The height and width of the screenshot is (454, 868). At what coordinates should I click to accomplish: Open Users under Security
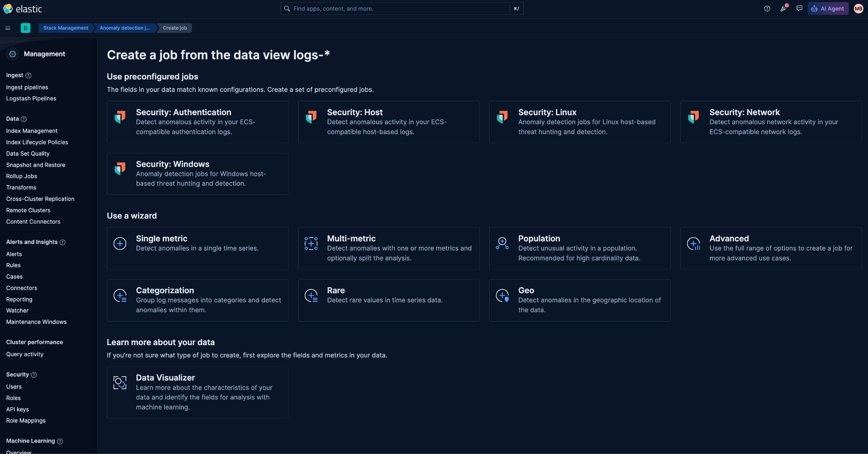click(x=14, y=387)
